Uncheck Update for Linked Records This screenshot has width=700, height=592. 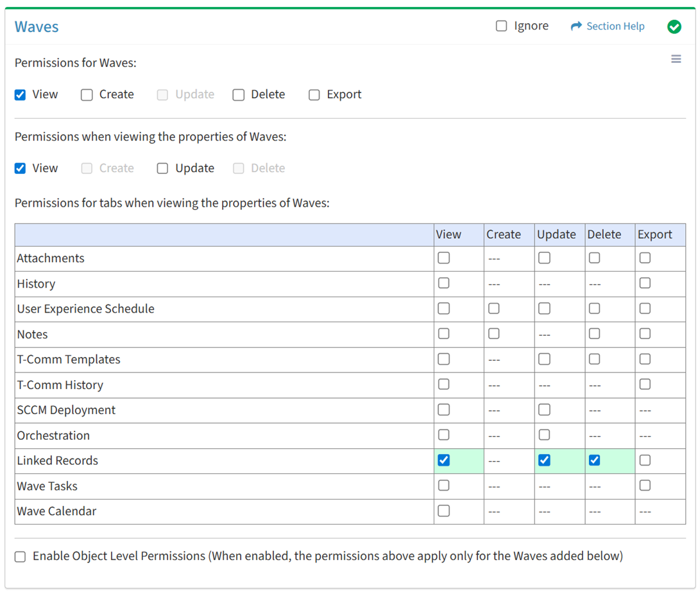click(544, 460)
